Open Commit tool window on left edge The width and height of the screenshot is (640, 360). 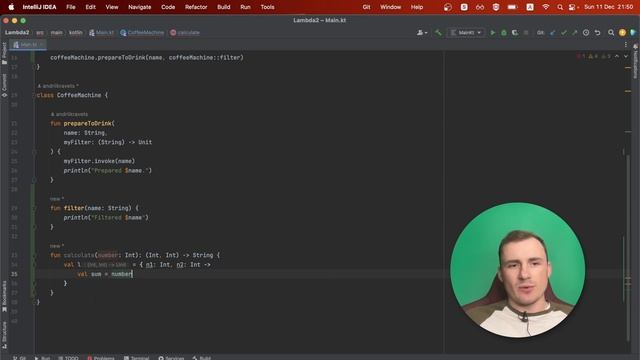(4, 85)
